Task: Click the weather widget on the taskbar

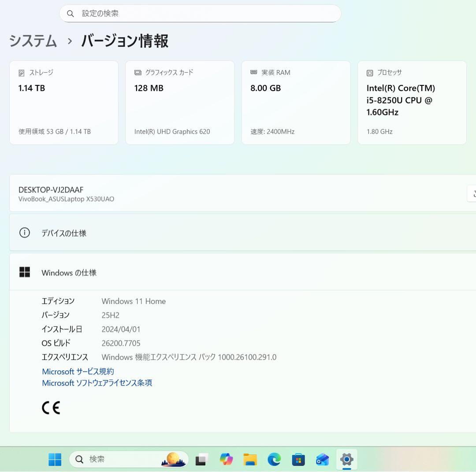Action: (x=173, y=459)
